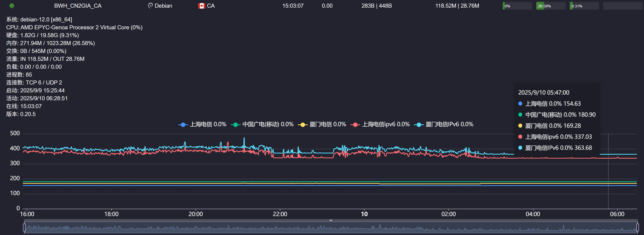This screenshot has height=235, width=644.
Task: Click the Debian OS logo icon
Action: (150, 5)
